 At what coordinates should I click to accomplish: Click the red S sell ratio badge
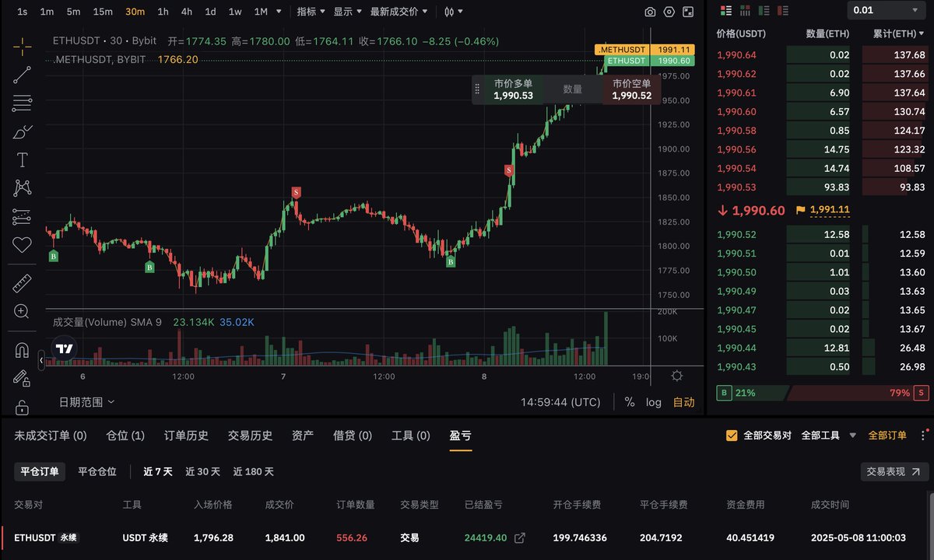point(922,393)
